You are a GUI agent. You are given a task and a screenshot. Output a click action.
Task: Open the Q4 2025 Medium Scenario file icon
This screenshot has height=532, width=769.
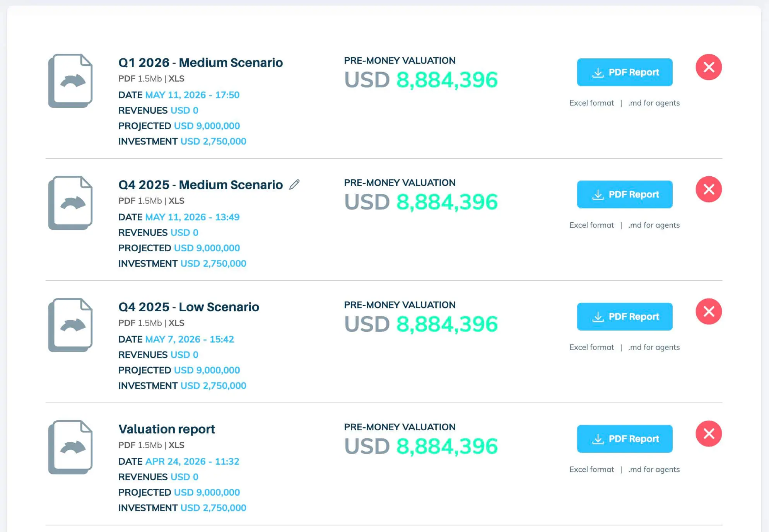pos(70,203)
